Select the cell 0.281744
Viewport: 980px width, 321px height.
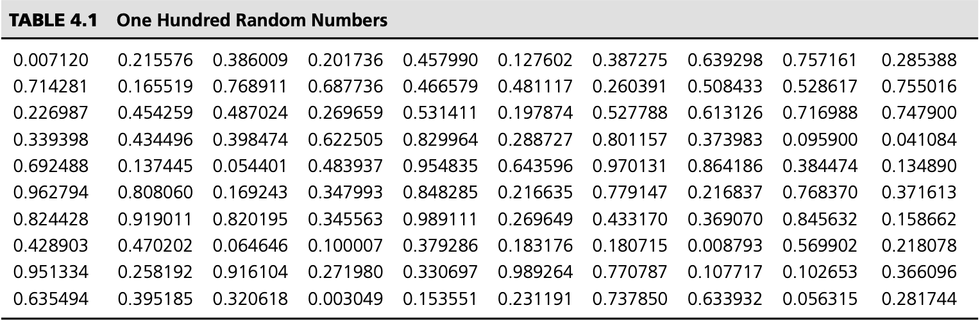[919, 299]
